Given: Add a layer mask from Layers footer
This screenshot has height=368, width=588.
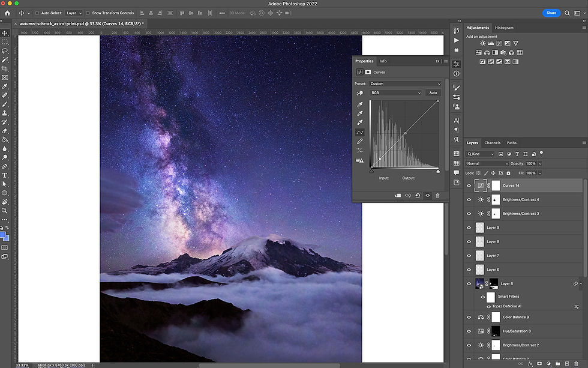Looking at the screenshot, I should click(x=539, y=364).
